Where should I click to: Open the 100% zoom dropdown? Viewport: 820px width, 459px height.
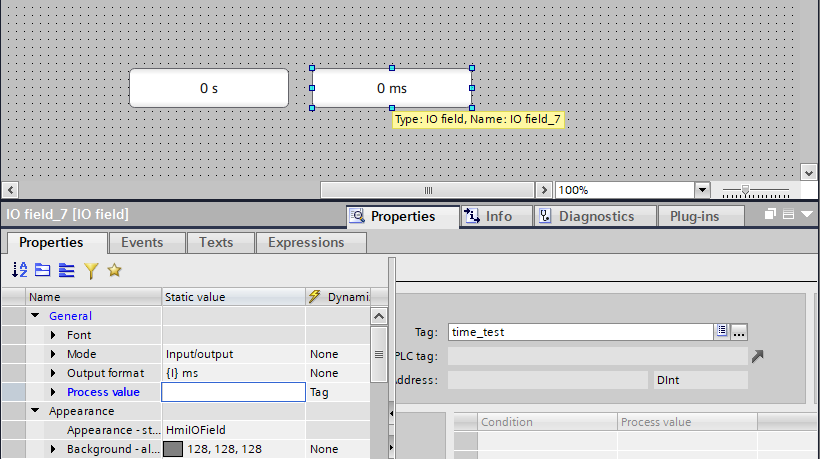tap(702, 190)
